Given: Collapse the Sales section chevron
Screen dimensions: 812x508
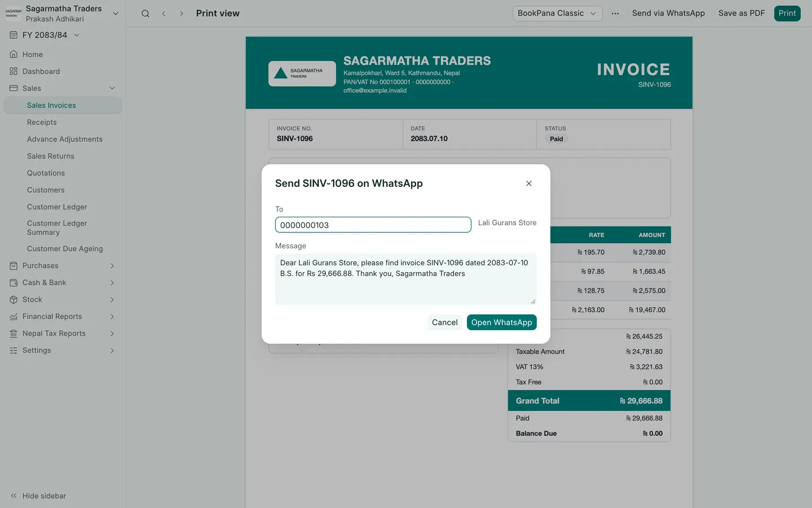Looking at the screenshot, I should pos(112,89).
